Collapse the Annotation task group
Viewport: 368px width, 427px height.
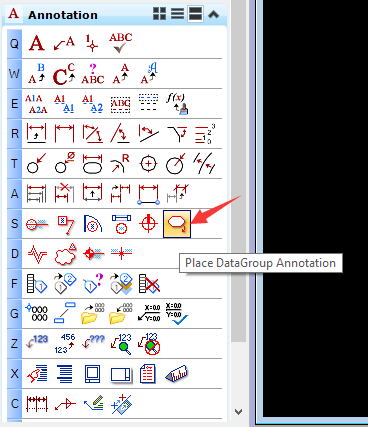click(x=214, y=14)
